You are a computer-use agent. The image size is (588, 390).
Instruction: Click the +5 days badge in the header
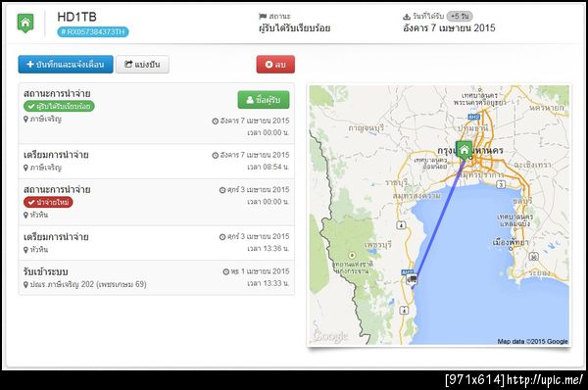(460, 16)
